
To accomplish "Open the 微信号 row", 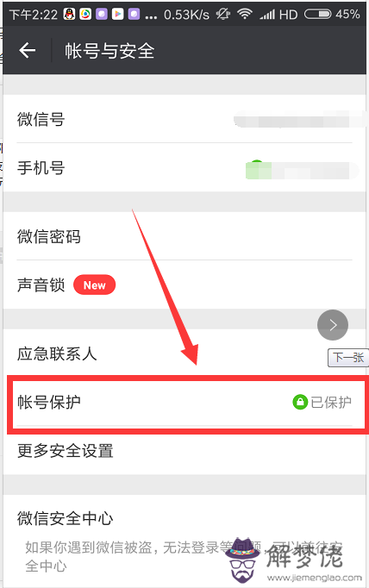I will click(x=184, y=119).
